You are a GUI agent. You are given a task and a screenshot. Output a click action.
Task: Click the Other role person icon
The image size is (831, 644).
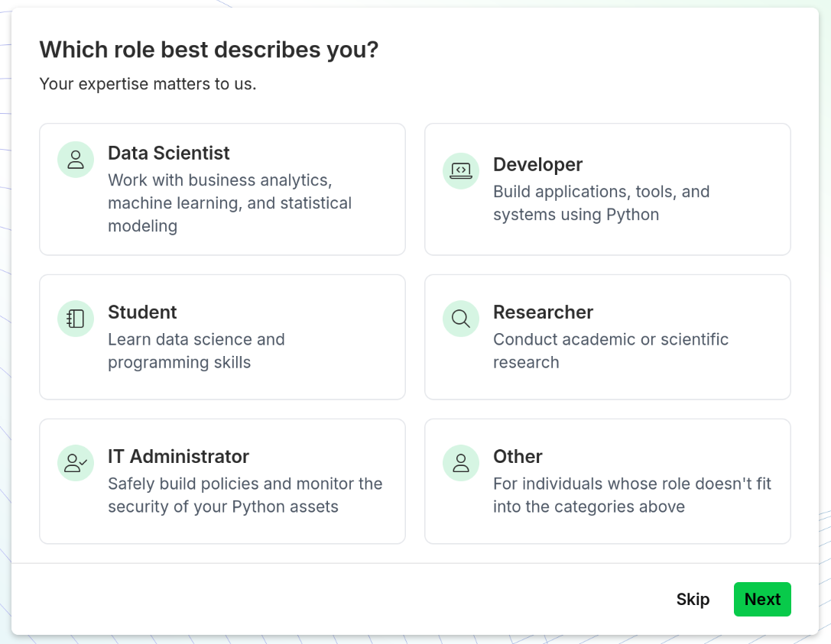[461, 463]
